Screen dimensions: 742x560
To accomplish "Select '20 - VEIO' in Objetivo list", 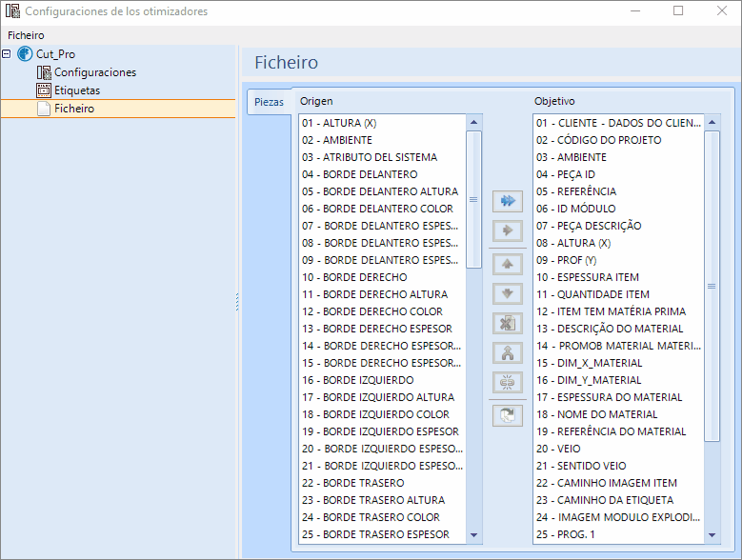I will click(559, 449).
